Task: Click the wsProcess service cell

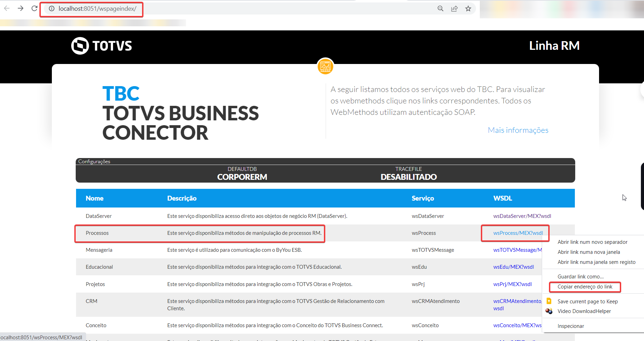Action: 424,233
